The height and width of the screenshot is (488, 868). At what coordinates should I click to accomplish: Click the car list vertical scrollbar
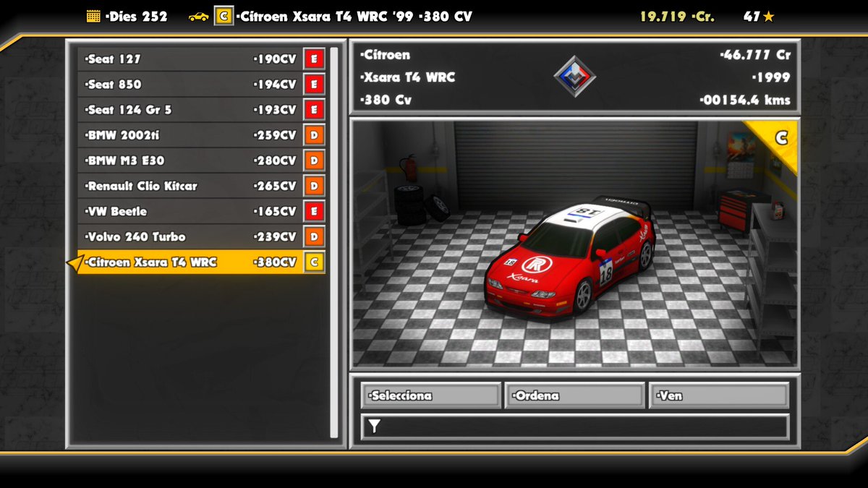[334, 243]
